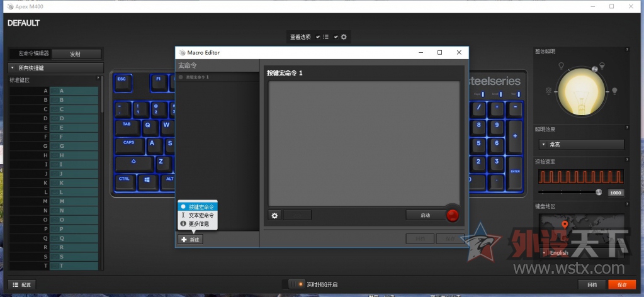Open gear settings beside 查看选项

coord(344,37)
